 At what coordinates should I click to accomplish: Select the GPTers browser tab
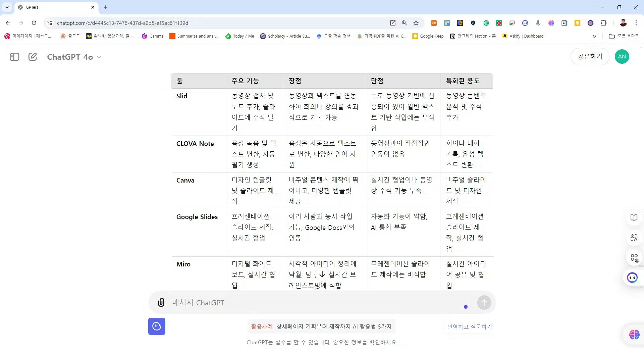(x=56, y=7)
